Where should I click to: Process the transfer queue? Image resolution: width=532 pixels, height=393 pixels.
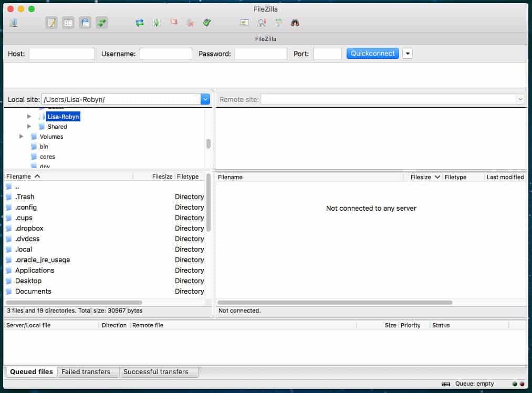coord(156,23)
